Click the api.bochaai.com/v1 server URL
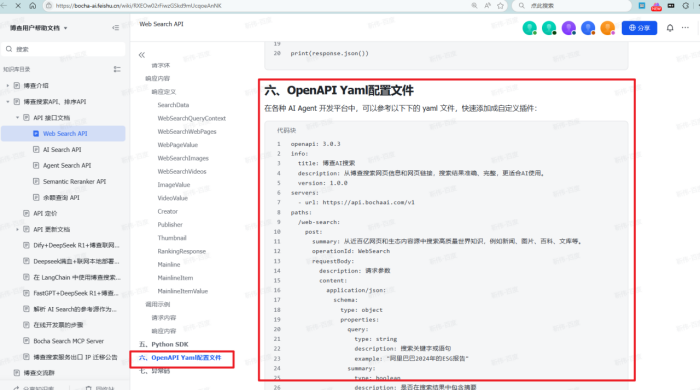This screenshot has width=700, height=391. [368, 202]
